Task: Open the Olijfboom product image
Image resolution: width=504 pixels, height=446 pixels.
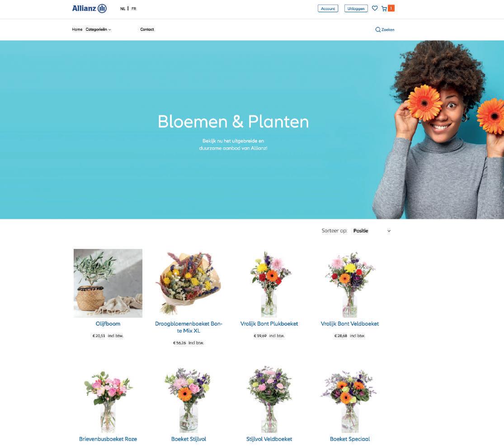Action: click(x=108, y=283)
